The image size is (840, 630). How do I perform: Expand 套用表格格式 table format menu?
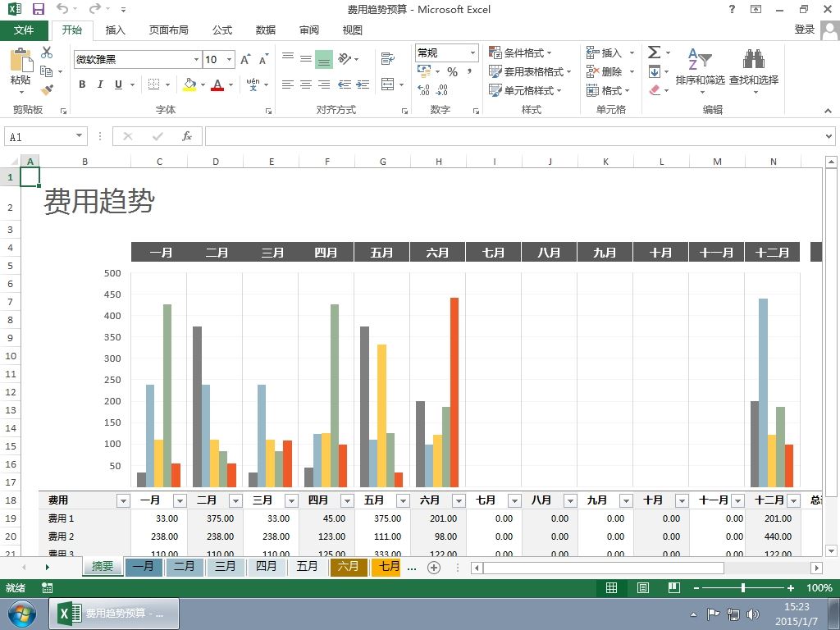530,71
